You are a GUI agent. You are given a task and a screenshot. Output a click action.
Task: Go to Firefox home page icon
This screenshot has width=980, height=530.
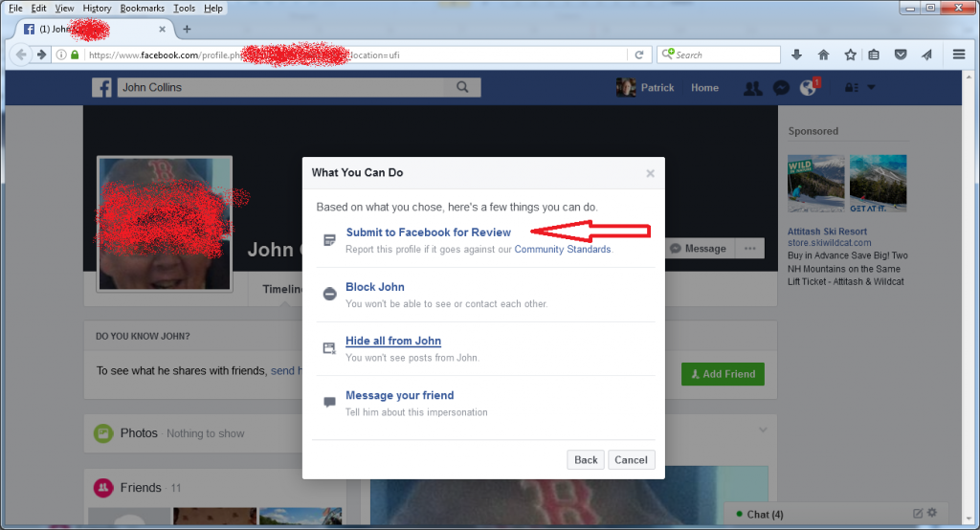(823, 55)
